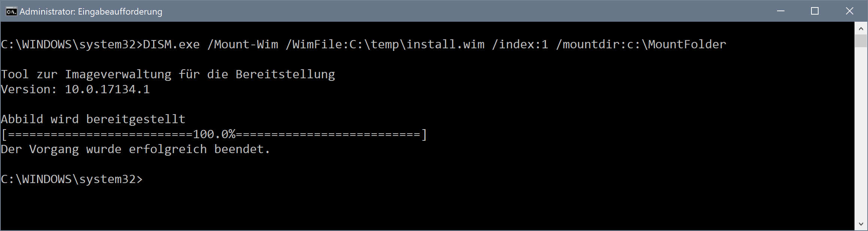Click the /Mount-Wim parameter
This screenshot has height=231, width=868.
tap(243, 45)
